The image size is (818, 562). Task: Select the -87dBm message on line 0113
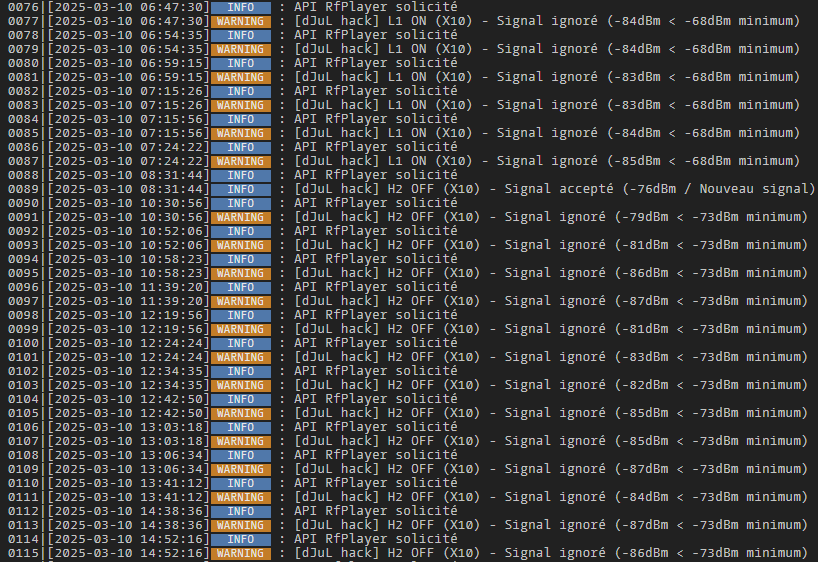[x=551, y=525]
